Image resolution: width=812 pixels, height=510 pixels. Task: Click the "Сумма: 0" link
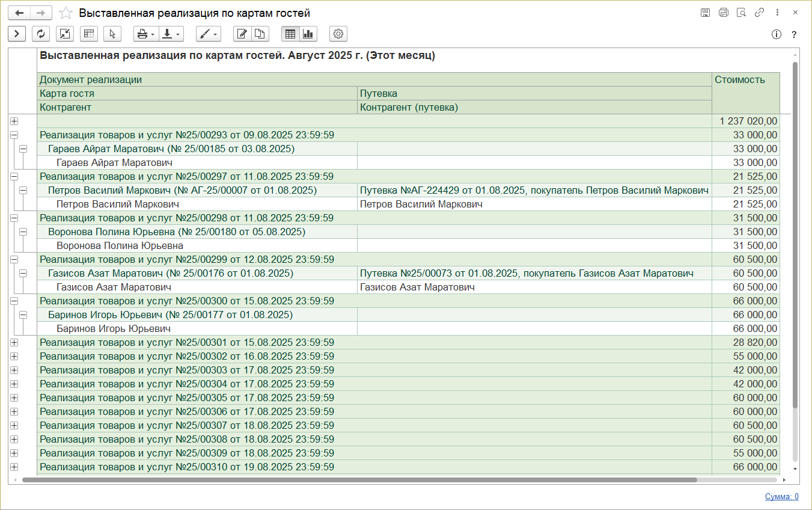[x=781, y=497]
